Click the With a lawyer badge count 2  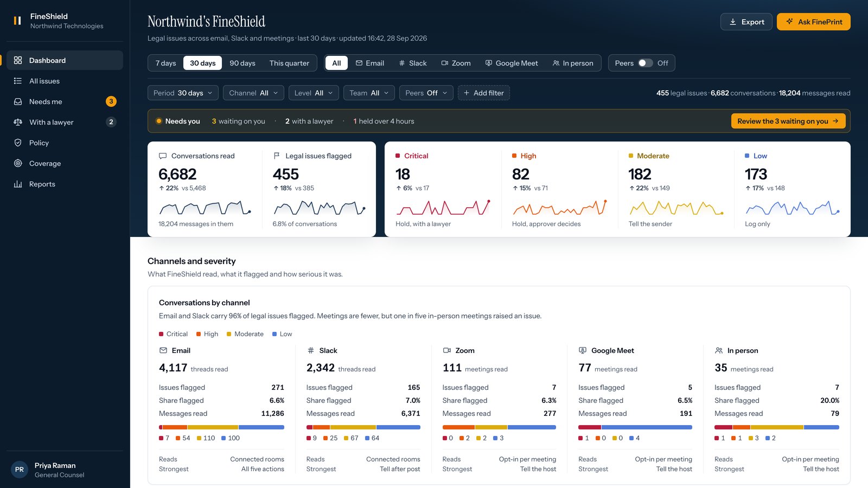[x=111, y=122]
